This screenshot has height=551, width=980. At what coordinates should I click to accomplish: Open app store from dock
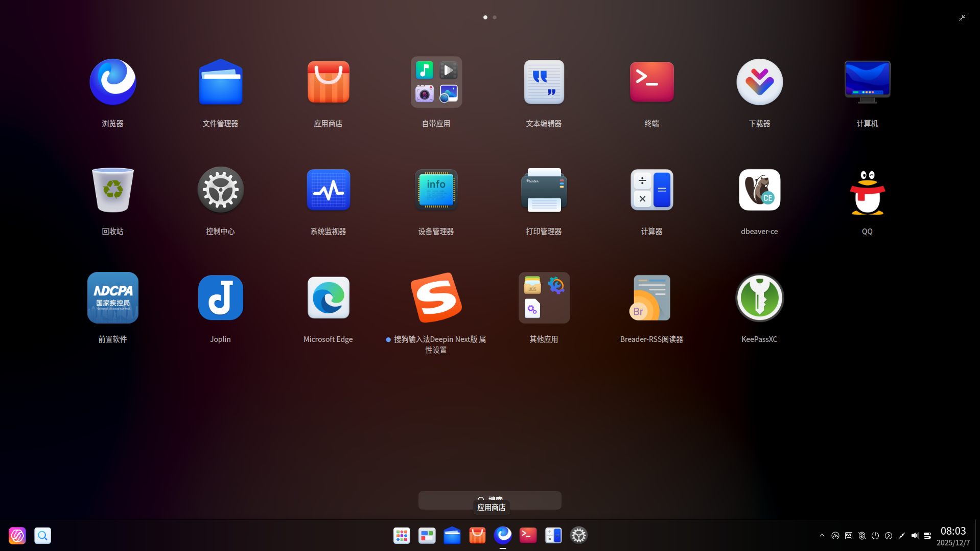[x=477, y=535]
